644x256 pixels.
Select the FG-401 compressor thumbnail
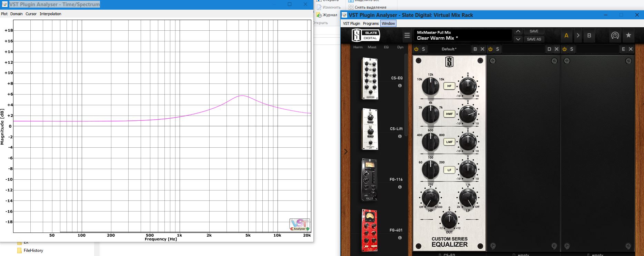(369, 230)
